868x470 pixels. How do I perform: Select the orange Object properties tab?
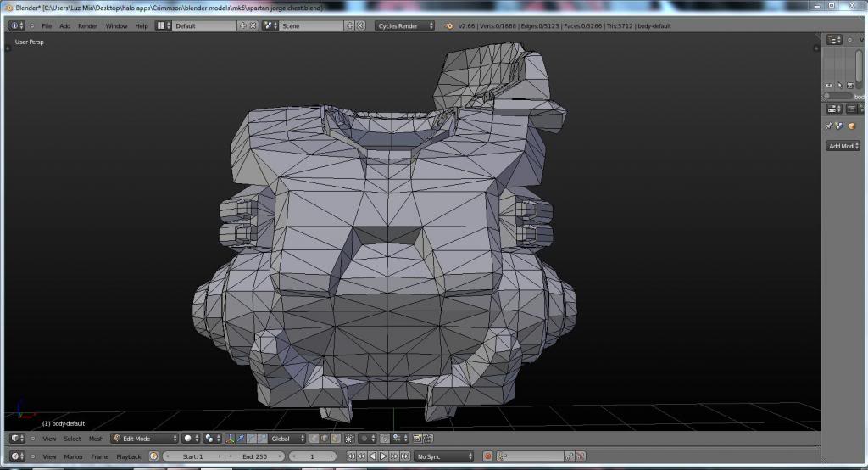pyautogui.click(x=852, y=126)
